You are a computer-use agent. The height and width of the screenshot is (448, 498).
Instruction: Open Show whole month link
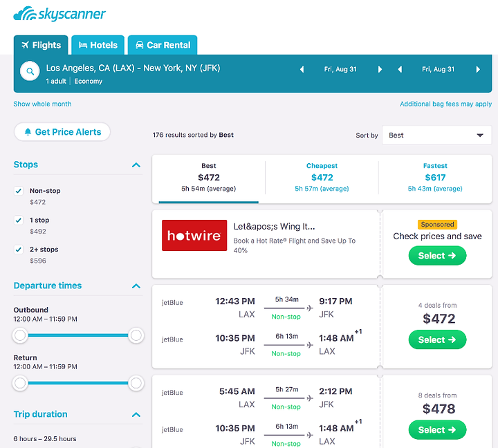[42, 104]
